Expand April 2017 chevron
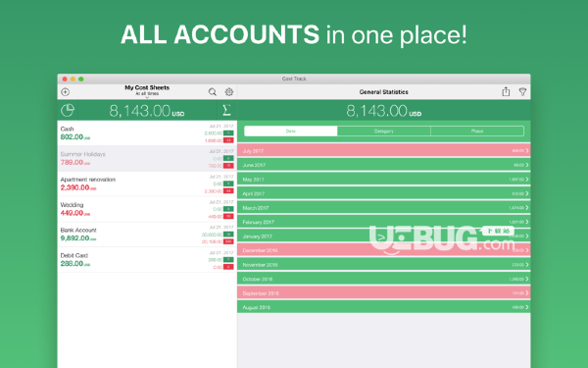The width and height of the screenshot is (588, 368). pos(527,193)
